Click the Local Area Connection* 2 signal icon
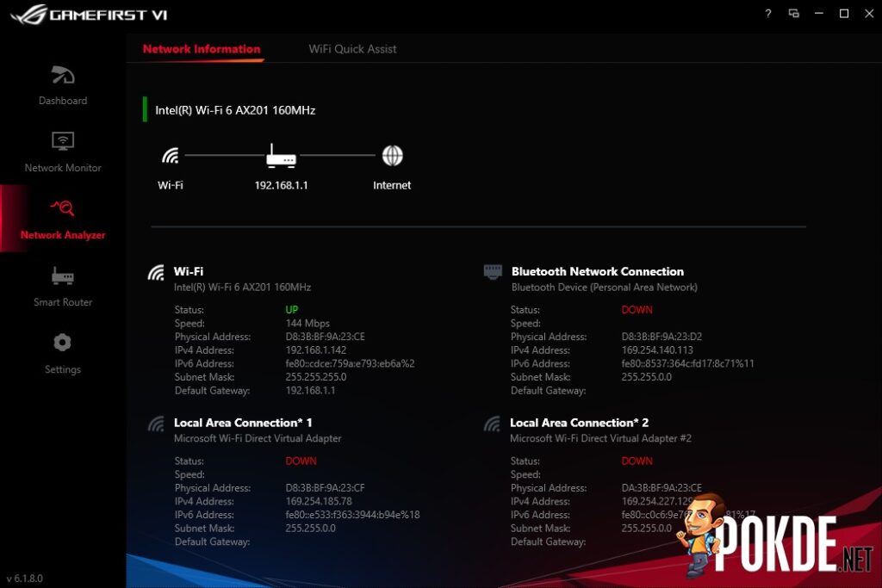Screen dimensions: 882x588 point(492,424)
